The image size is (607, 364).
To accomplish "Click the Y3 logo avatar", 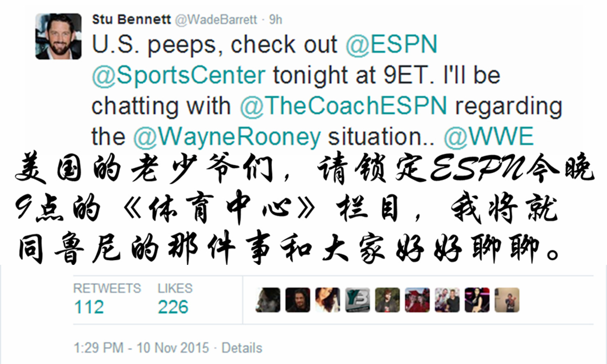I will (x=357, y=300).
